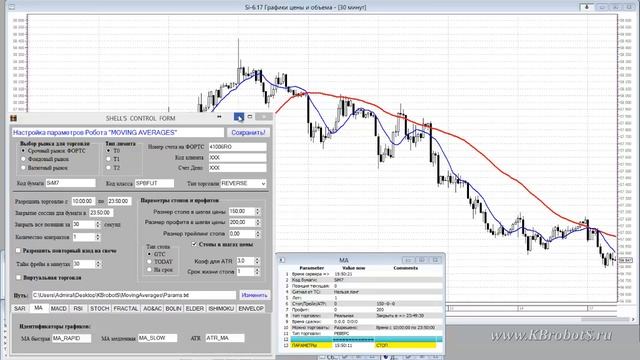Viewport: 640px width, 360px height.
Task: Switch to the SAR tab
Action: point(20,309)
